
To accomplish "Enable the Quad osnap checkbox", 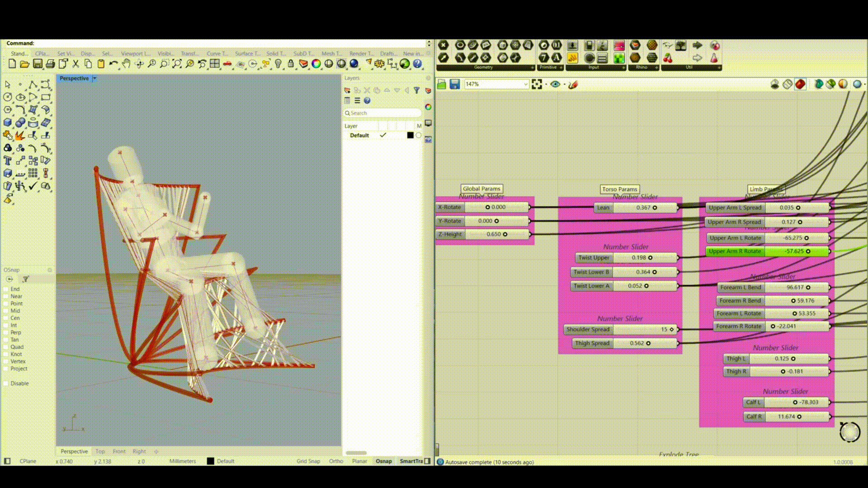I will click(x=6, y=347).
